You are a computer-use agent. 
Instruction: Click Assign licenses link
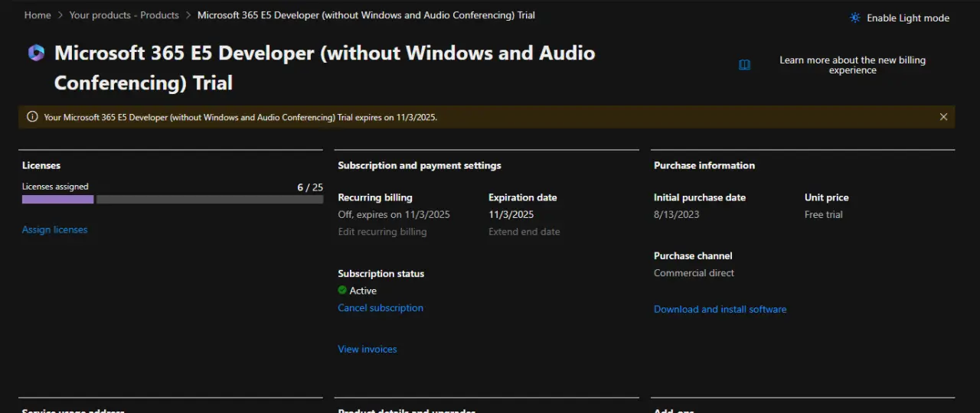click(54, 229)
